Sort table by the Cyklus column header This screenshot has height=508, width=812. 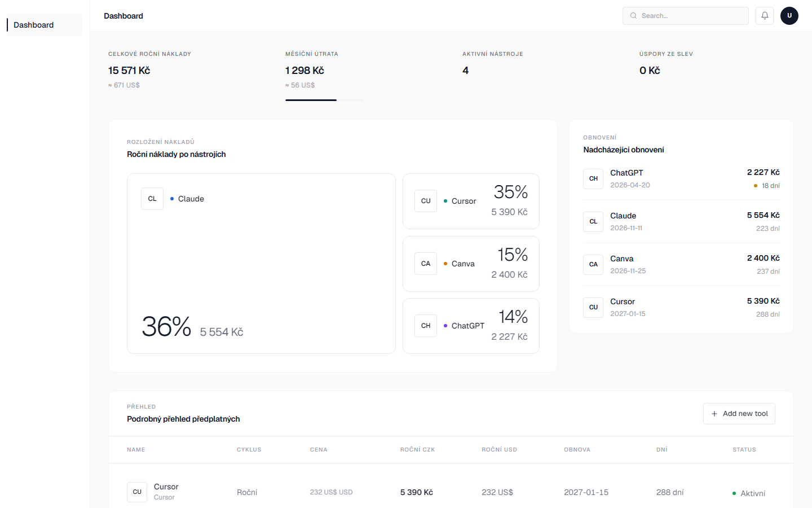pyautogui.click(x=249, y=450)
